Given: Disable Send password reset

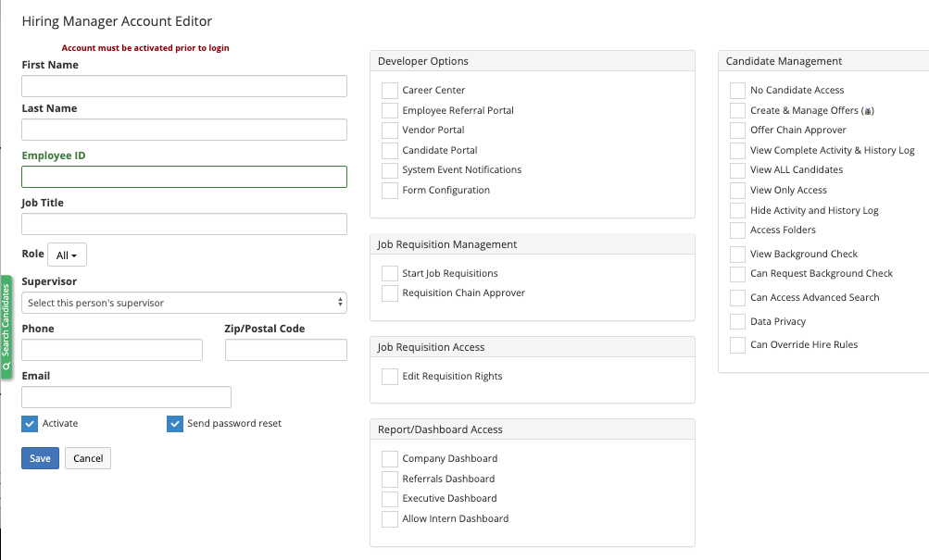Looking at the screenshot, I should (175, 423).
